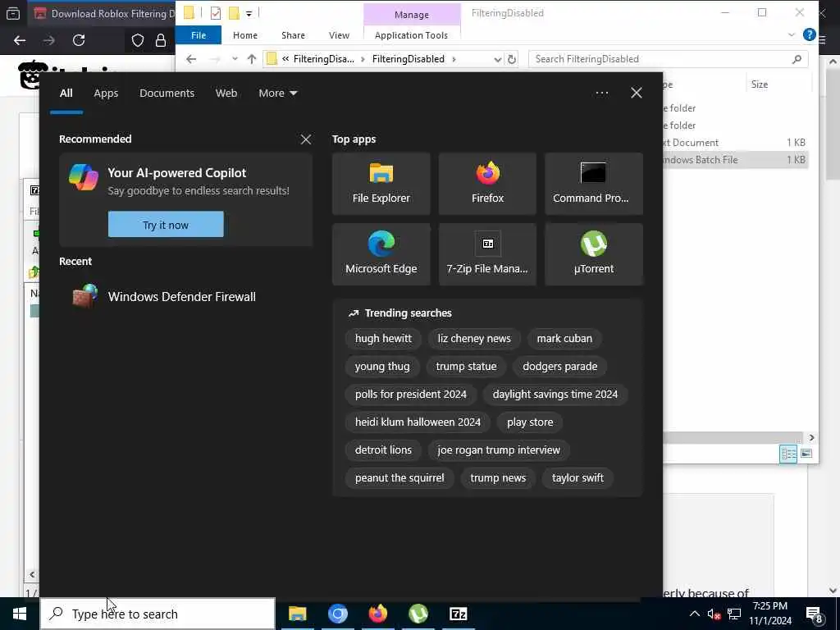Select detroit lions trending chip
Screen dimensions: 840x630
[383, 450]
